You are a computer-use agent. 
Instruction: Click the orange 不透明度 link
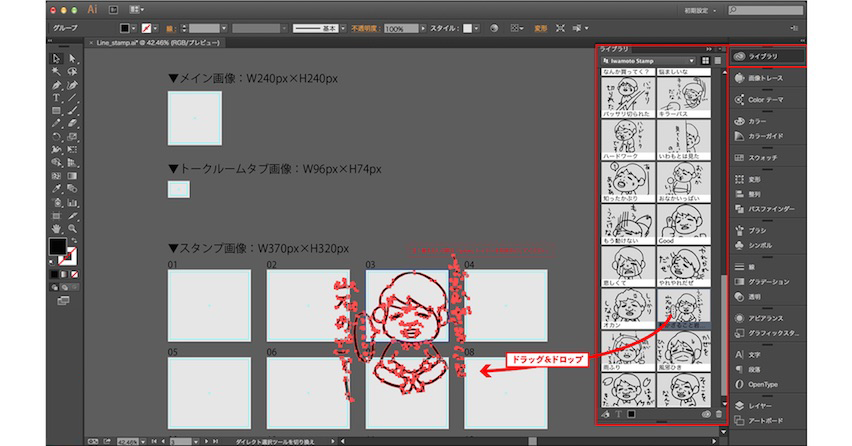tap(366, 28)
